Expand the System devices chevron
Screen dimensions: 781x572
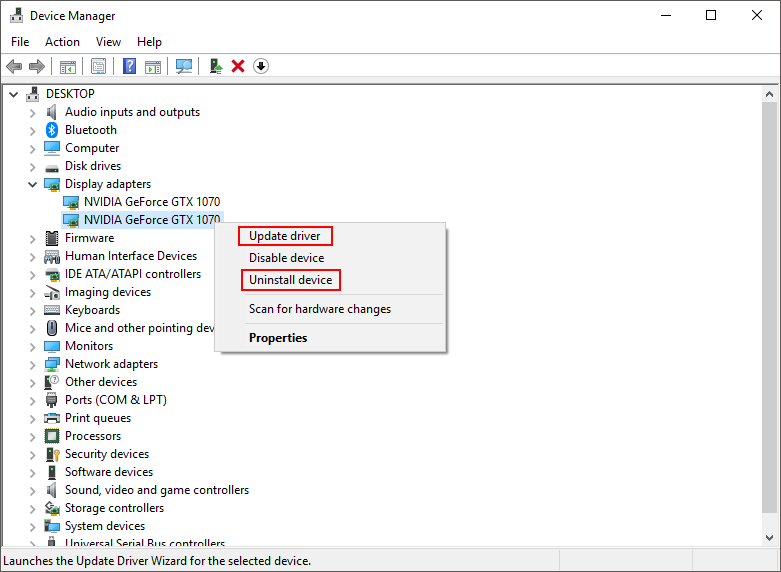[x=32, y=527]
